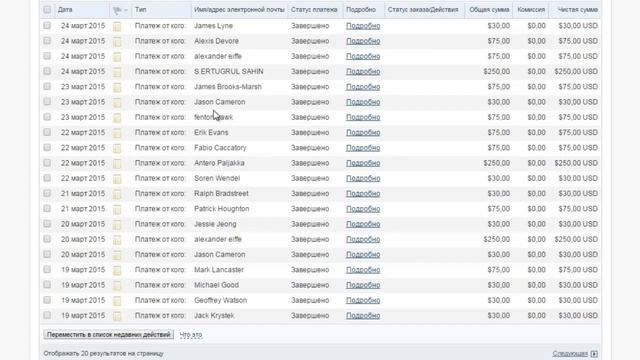Open Подробно link for Soren Wendel
Viewport: 640px width, 360px height.
363,178
